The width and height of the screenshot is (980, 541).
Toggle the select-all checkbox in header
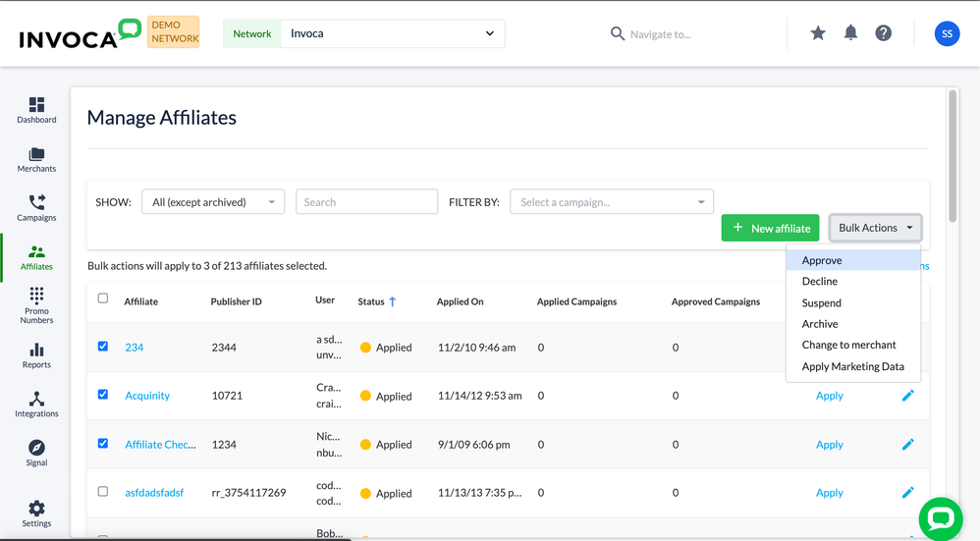click(x=103, y=298)
